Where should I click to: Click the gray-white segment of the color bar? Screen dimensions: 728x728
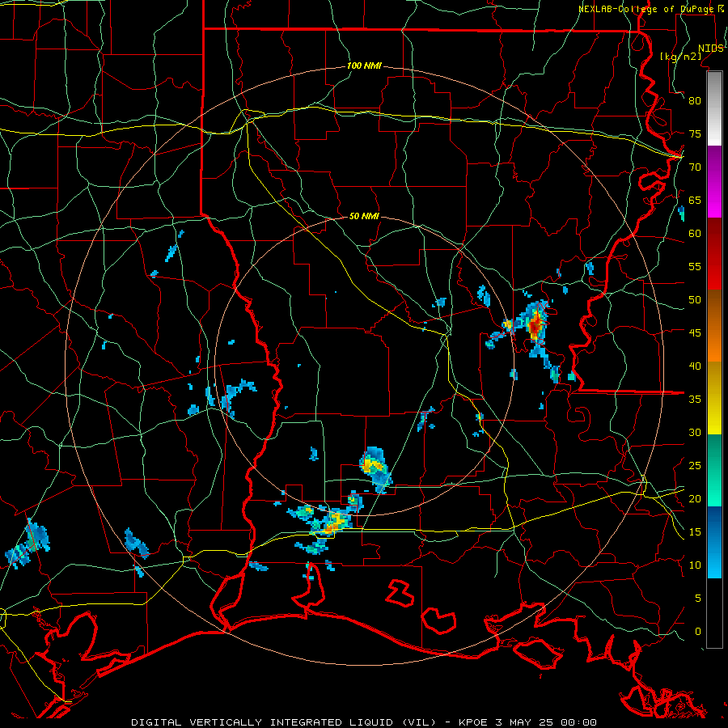coord(714,108)
